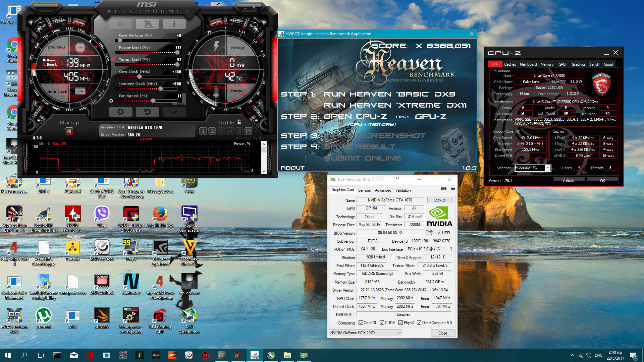Toggle the PhysX checkbox in GPU-Z
Viewport: 644px width, 362px height.
(x=400, y=323)
